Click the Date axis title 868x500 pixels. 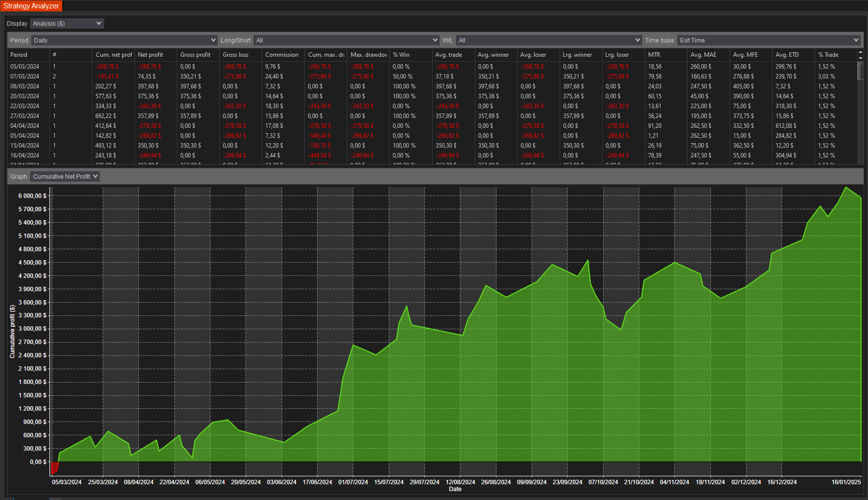(455, 489)
